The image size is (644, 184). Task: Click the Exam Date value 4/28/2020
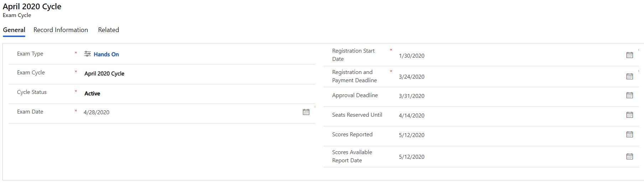click(97, 112)
